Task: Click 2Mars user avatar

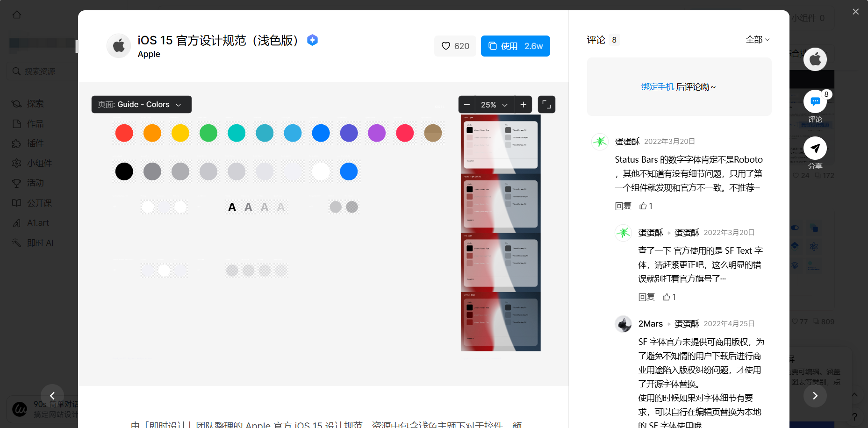Action: [x=623, y=324]
